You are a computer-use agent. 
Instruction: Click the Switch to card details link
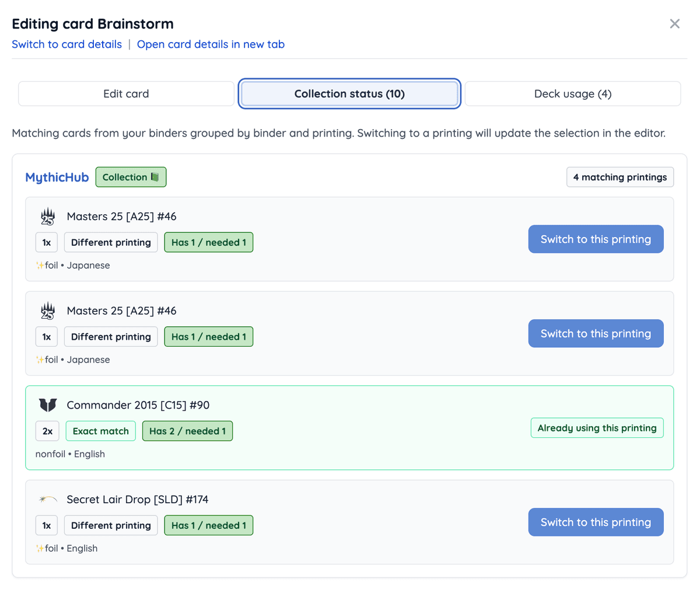point(66,44)
